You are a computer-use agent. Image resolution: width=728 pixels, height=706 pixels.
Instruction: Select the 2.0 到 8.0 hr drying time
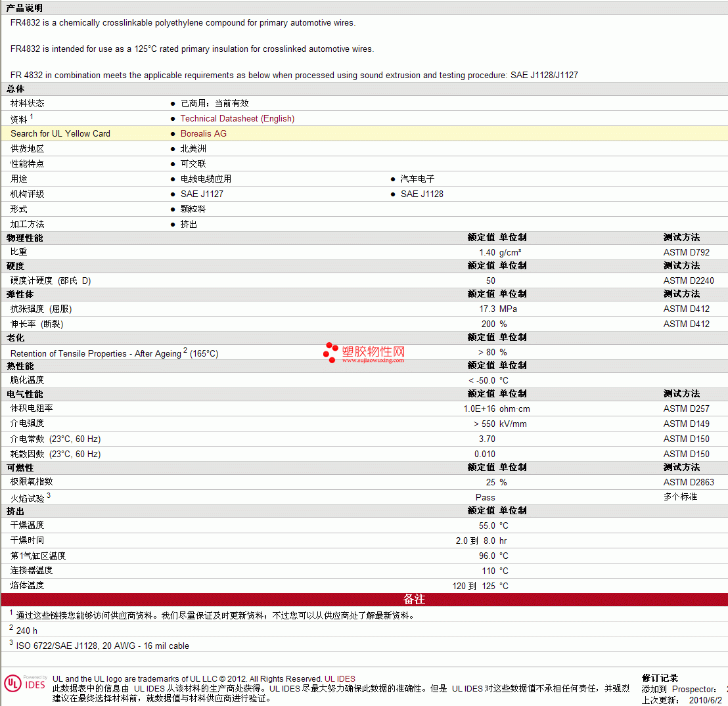481,541
